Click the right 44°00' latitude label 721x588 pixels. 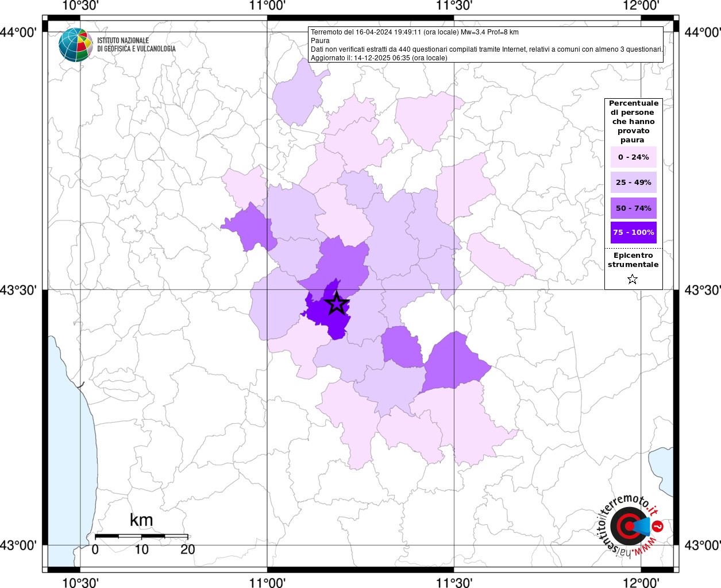(x=703, y=32)
